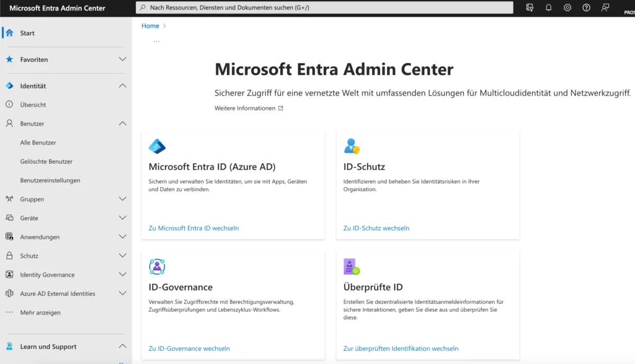Collapse the Identität section chevron
This screenshot has height=364, width=635.
coord(122,86)
